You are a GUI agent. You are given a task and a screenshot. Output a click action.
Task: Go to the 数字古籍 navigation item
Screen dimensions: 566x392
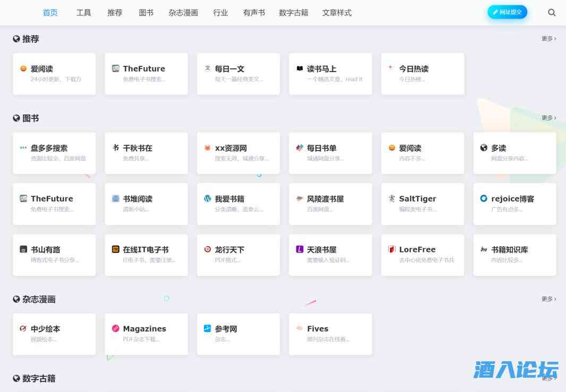pyautogui.click(x=293, y=13)
